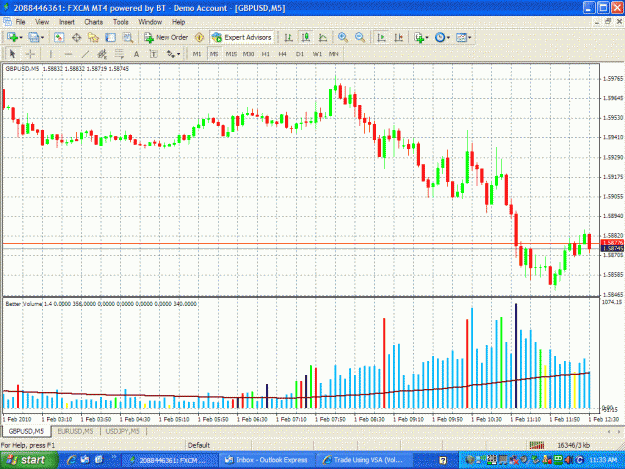Select the horizontal line drawing tool

coord(68,54)
